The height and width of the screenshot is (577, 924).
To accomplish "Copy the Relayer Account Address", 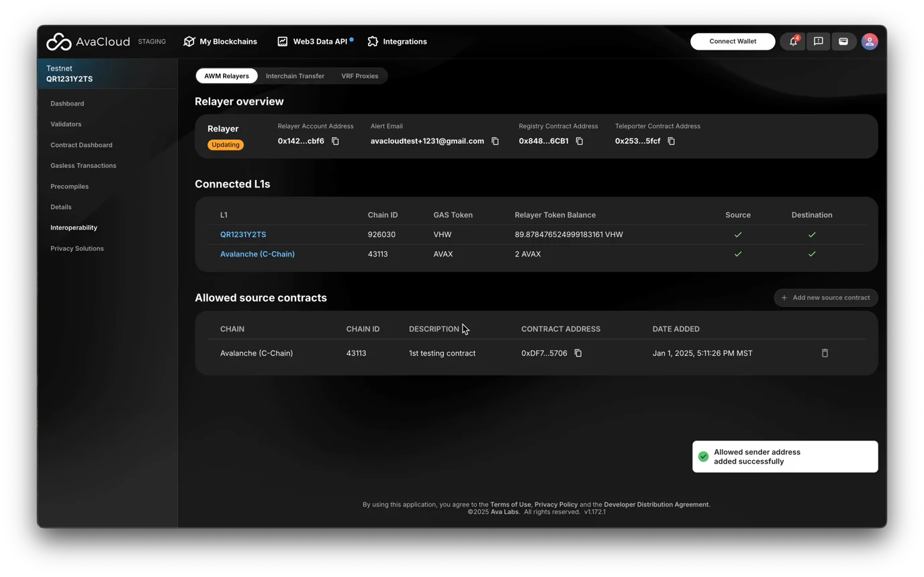I will (x=335, y=141).
